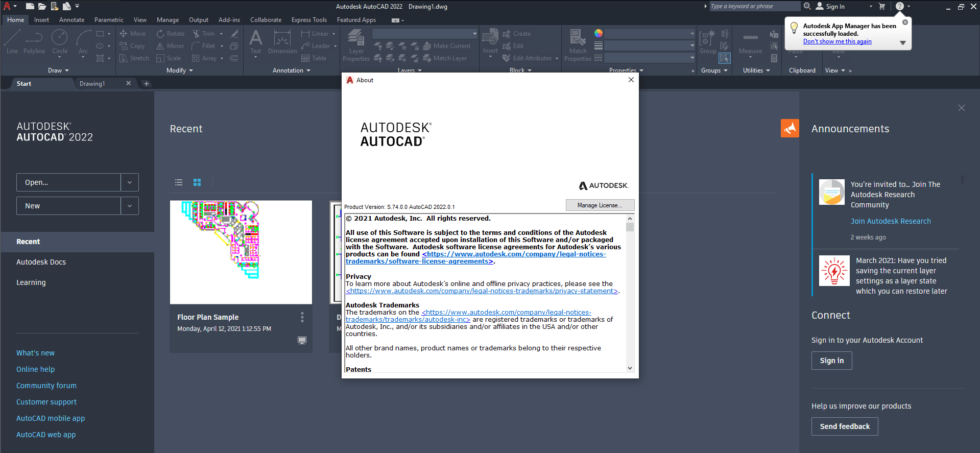
Task: Click the Sign in button under Connect
Action: (x=832, y=361)
